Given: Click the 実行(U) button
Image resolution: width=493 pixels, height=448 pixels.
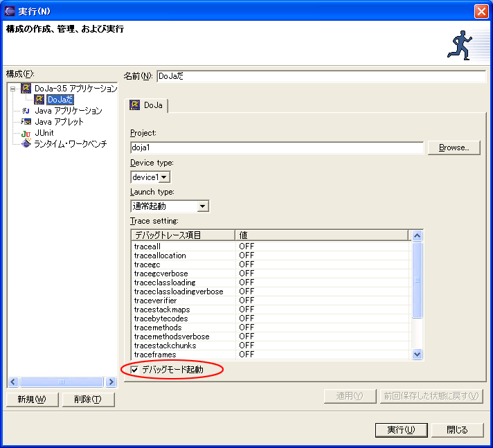Looking at the screenshot, I should point(401,430).
